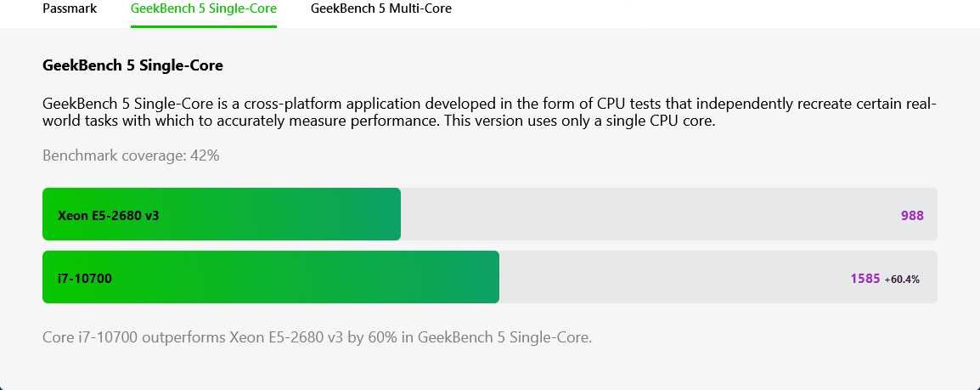Click the i7-10700 bar label
Image resolution: width=980 pixels, height=390 pixels.
coord(84,279)
